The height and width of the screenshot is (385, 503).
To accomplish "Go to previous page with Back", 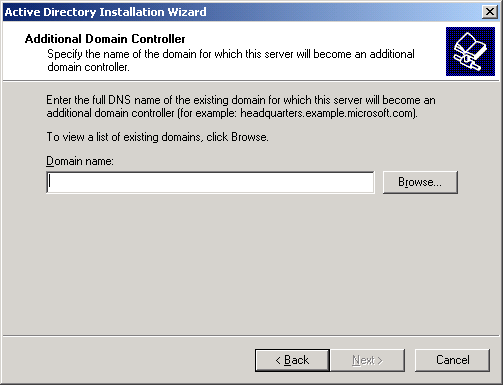I will pyautogui.click(x=292, y=360).
